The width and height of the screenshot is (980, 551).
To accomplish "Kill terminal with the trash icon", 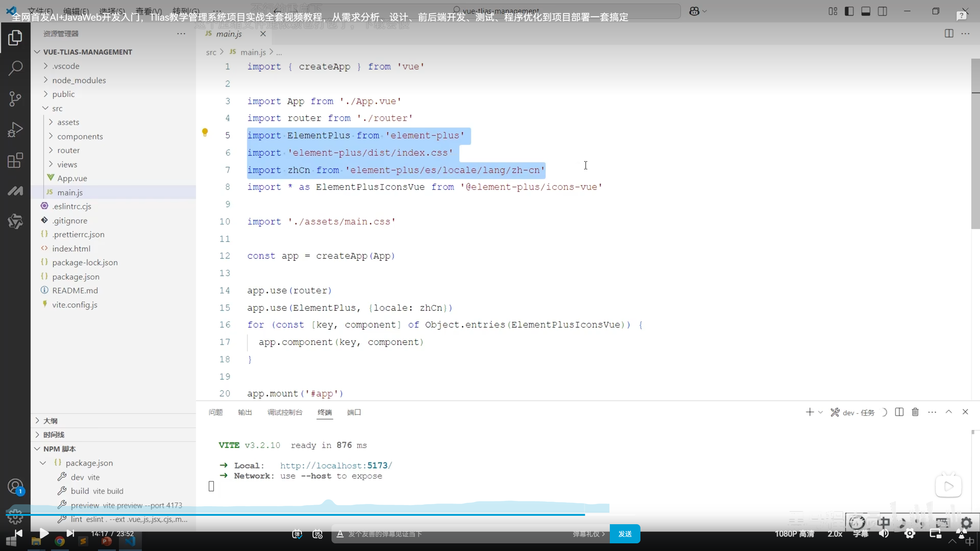I will point(915,412).
